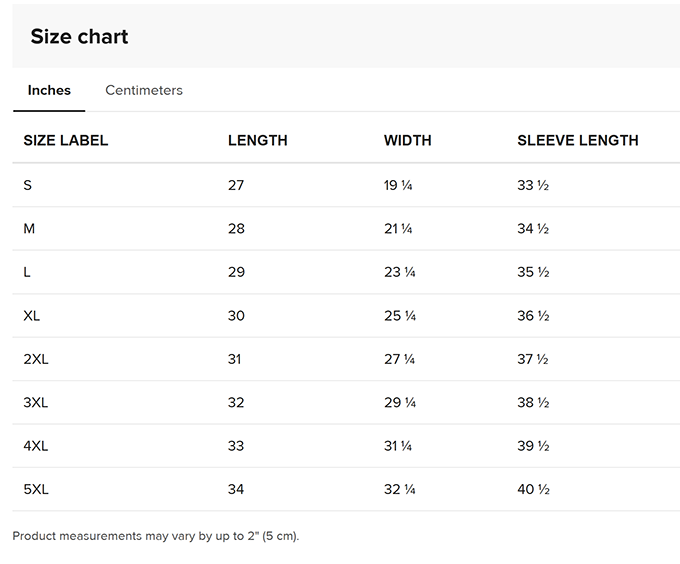Click the WIDTH column header
680x564 pixels.
coord(408,141)
